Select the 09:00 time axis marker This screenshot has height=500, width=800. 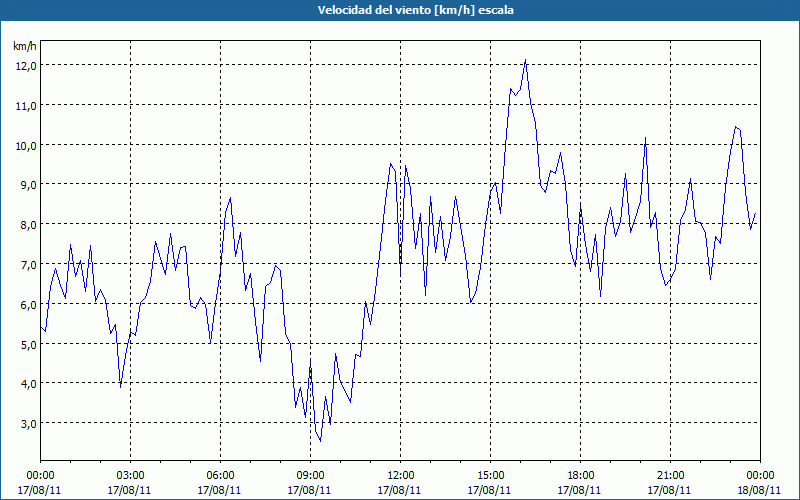310,476
